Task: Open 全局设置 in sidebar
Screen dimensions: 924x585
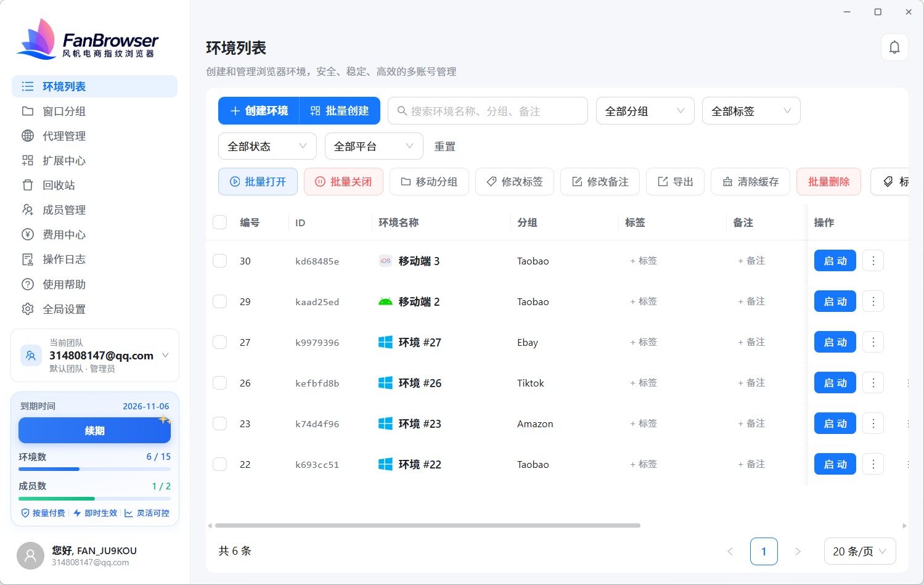Action: point(94,309)
